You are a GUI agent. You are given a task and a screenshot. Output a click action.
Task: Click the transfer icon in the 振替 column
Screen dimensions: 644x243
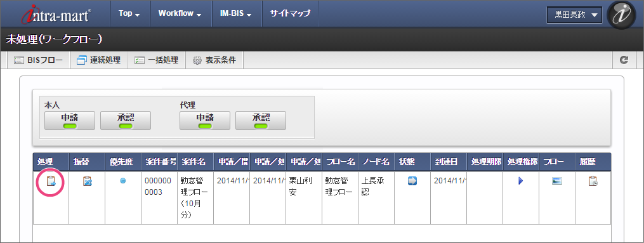pyautogui.click(x=87, y=181)
